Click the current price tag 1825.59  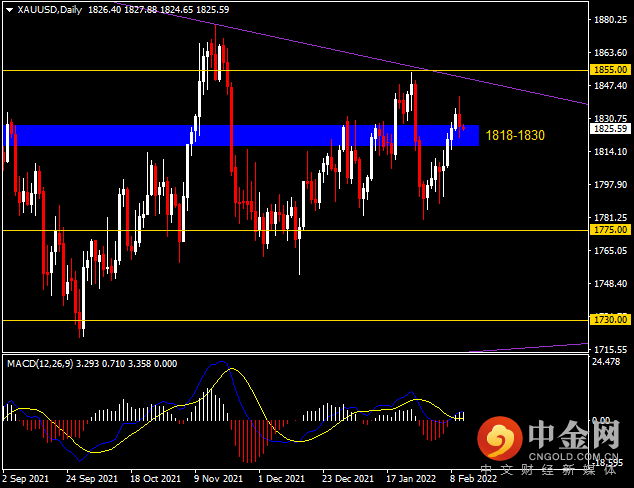click(x=611, y=129)
